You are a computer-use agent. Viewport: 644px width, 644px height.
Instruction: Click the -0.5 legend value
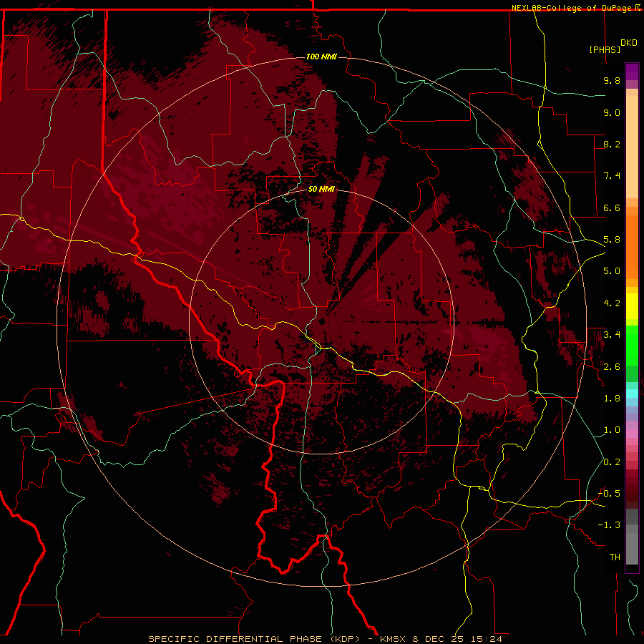(x=609, y=494)
